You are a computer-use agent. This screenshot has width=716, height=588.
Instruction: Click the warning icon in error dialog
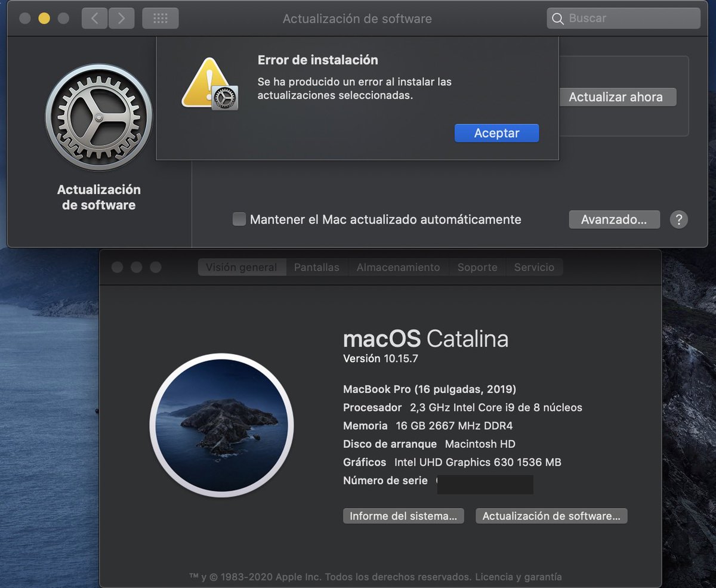point(209,83)
